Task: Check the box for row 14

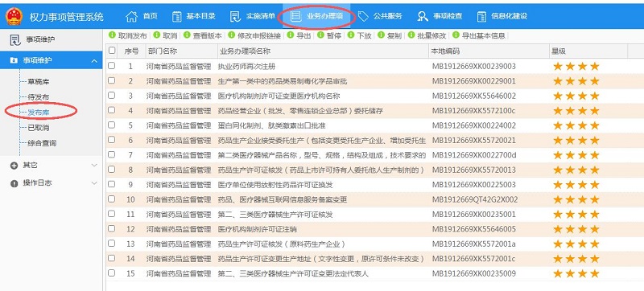Action: [112, 258]
